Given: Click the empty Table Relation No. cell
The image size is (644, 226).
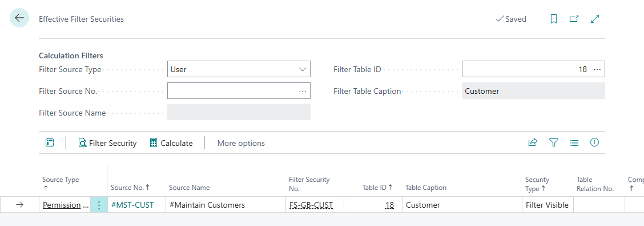Looking at the screenshot, I should [x=599, y=205].
